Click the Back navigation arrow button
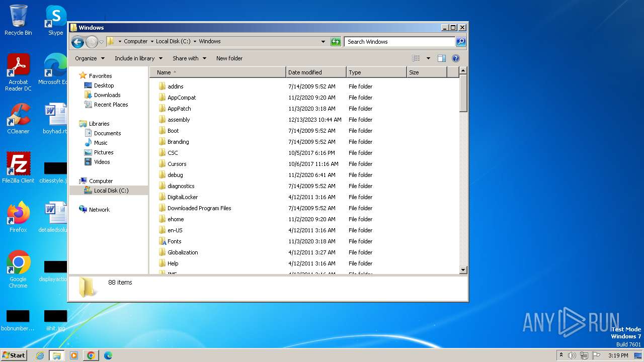The height and width of the screenshot is (362, 644). coord(77,42)
